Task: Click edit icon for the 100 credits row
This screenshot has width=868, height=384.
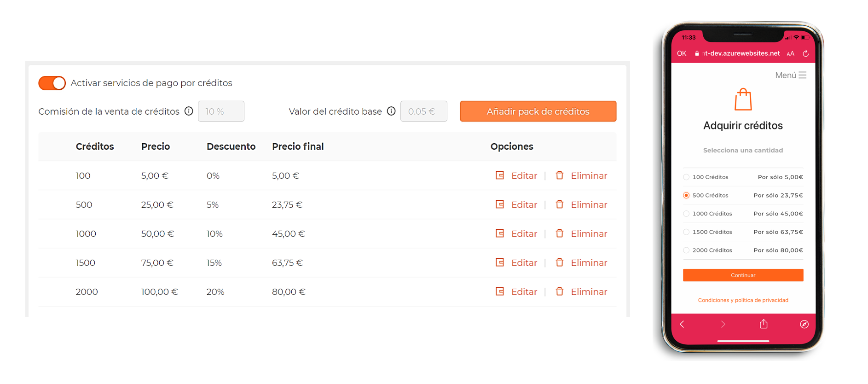Action: tap(500, 175)
